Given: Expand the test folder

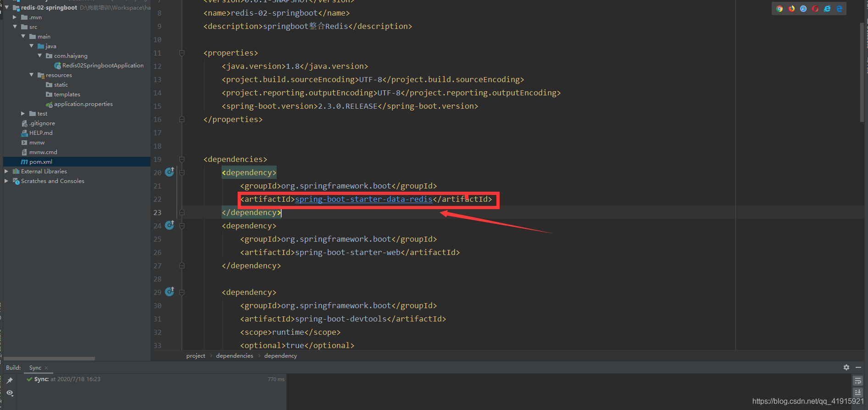Looking at the screenshot, I should [23, 114].
